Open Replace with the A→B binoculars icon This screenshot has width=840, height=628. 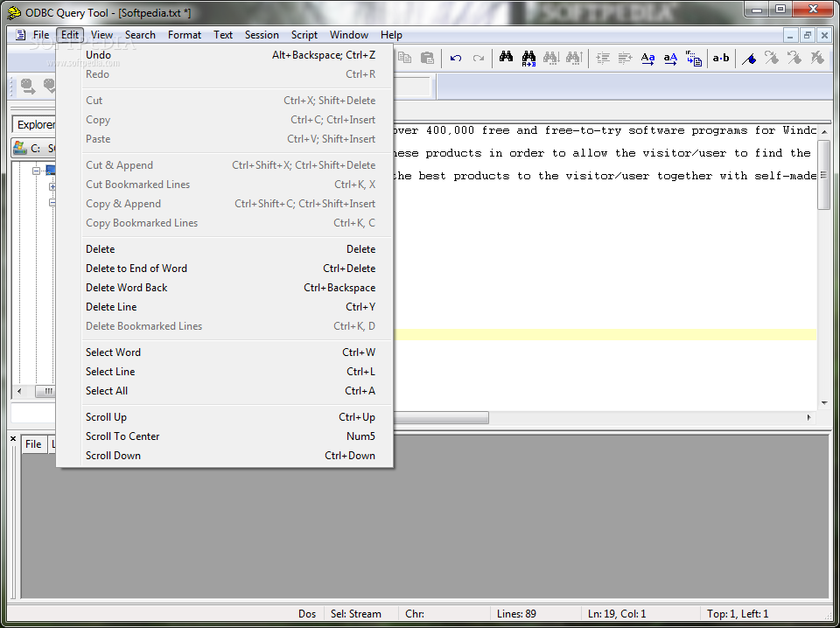pos(528,58)
